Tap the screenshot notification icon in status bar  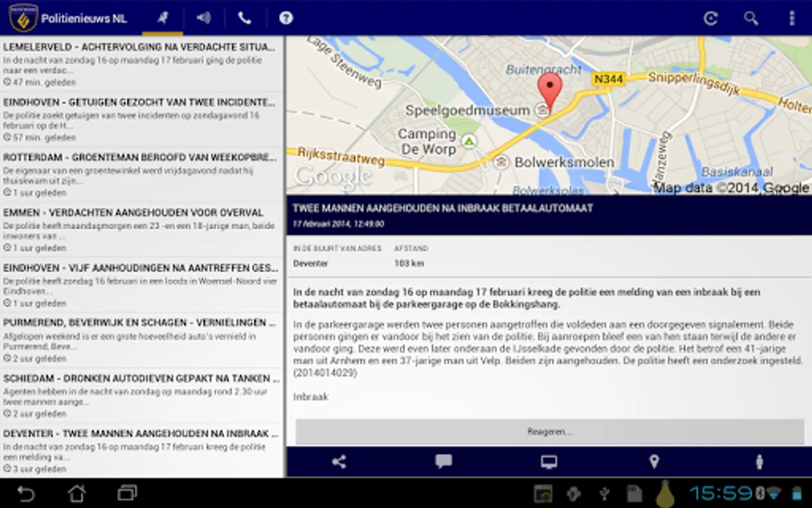pos(543,494)
